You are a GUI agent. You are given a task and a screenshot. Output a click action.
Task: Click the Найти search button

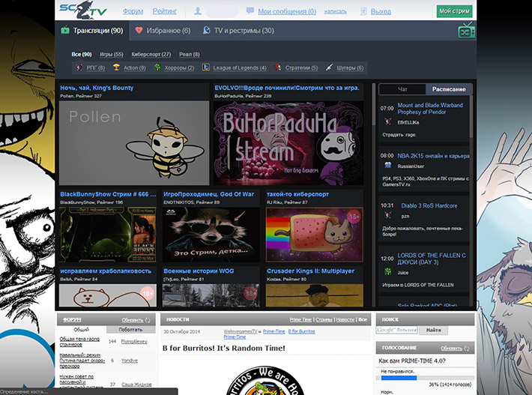coord(433,330)
